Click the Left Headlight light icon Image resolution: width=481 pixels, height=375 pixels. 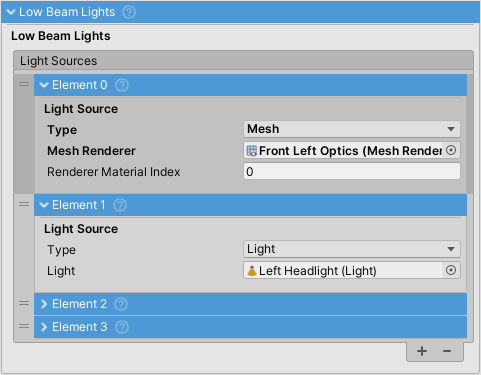[252, 271]
